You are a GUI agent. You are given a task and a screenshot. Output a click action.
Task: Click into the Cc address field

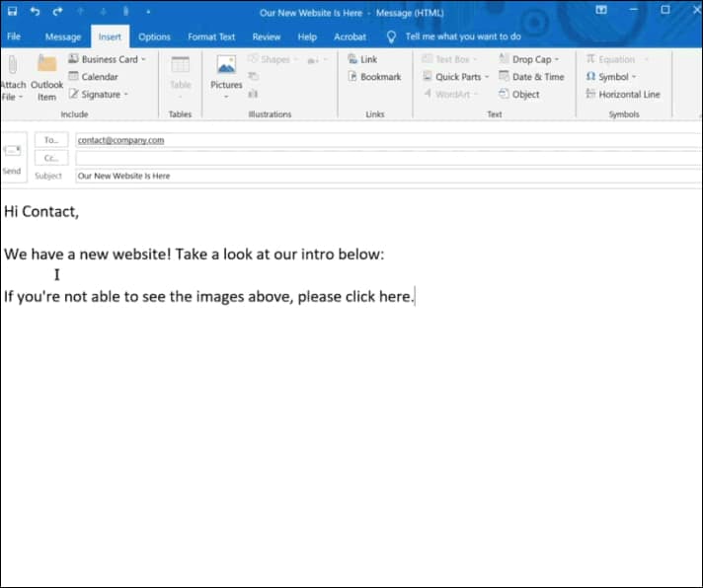coord(385,158)
